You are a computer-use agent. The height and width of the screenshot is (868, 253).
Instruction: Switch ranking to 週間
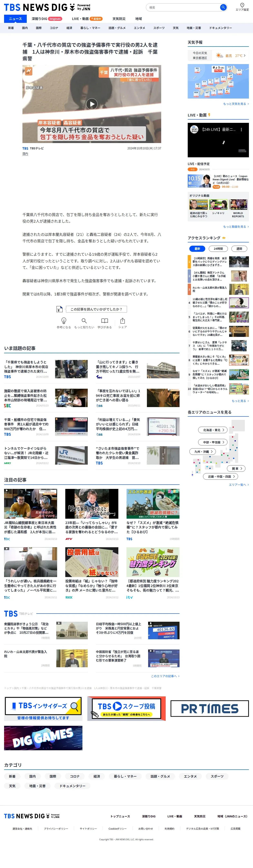[x=239, y=249]
